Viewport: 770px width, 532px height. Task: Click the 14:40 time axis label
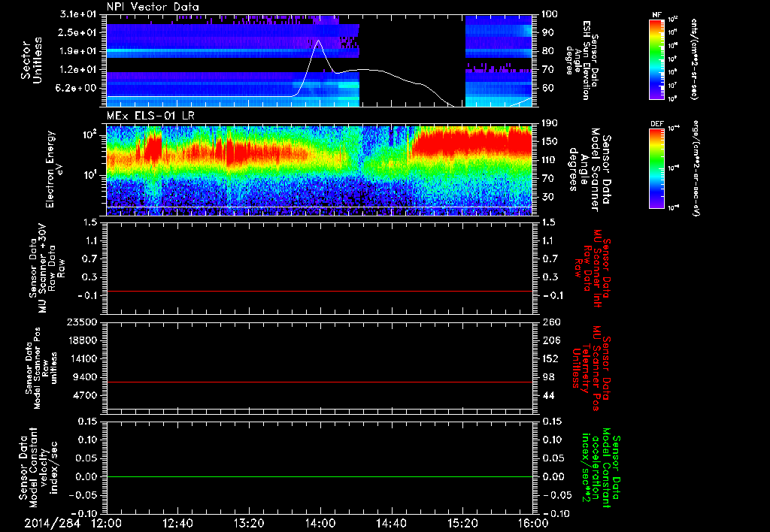click(391, 523)
